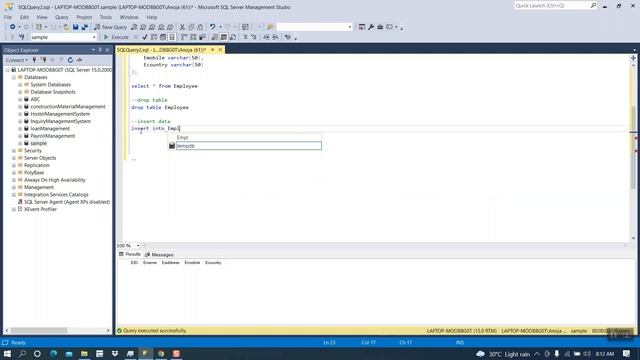Click the filter icon in Object Explorer
This screenshot has width=640, height=360.
click(61, 60)
